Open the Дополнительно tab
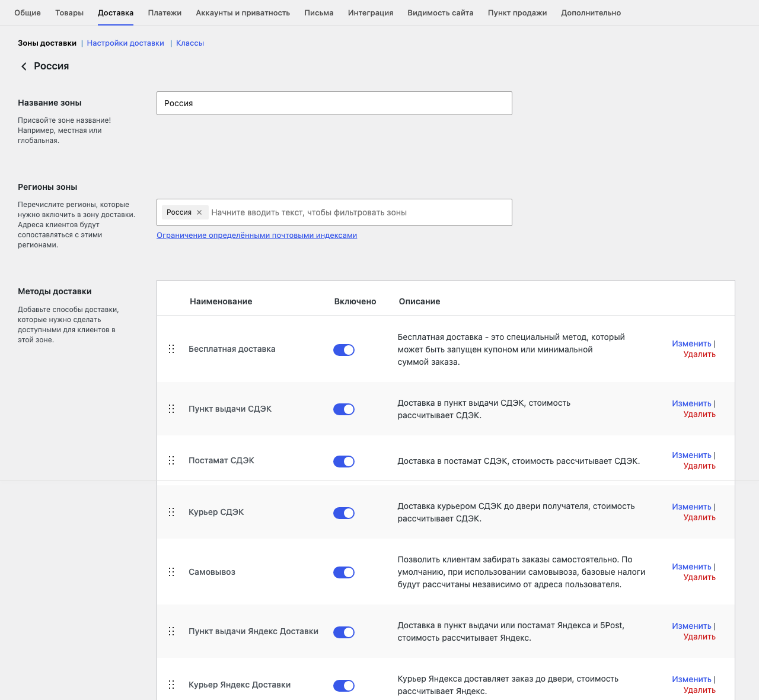The height and width of the screenshot is (700, 759). (591, 12)
